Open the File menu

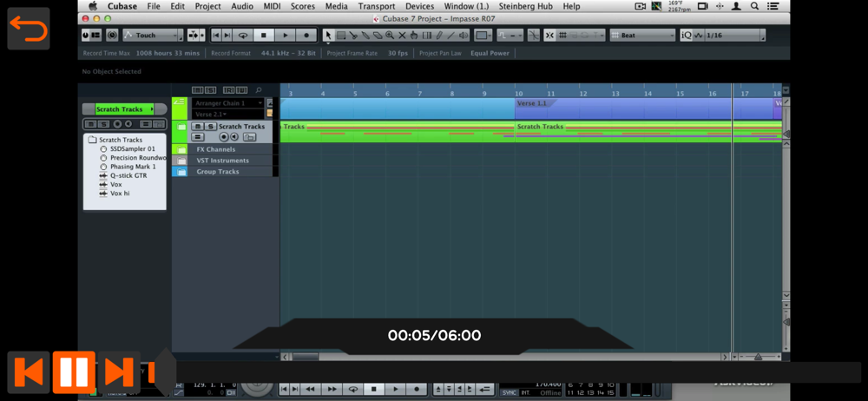[x=154, y=6]
